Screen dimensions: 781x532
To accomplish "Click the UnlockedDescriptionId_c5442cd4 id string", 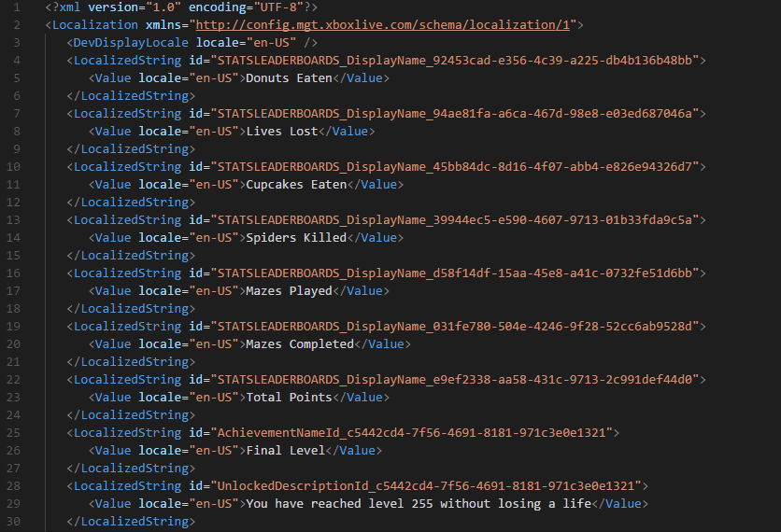I will pyautogui.click(x=426, y=486).
